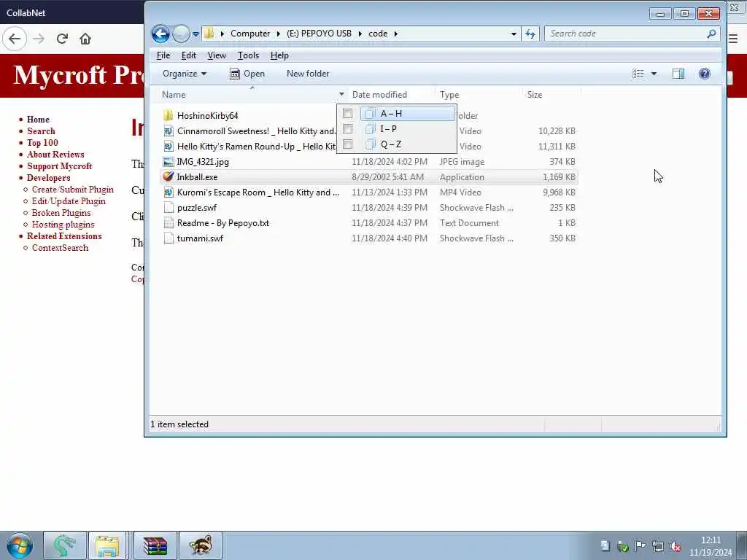Open the Support Mycroft link
This screenshot has width=747, height=560.
59,166
